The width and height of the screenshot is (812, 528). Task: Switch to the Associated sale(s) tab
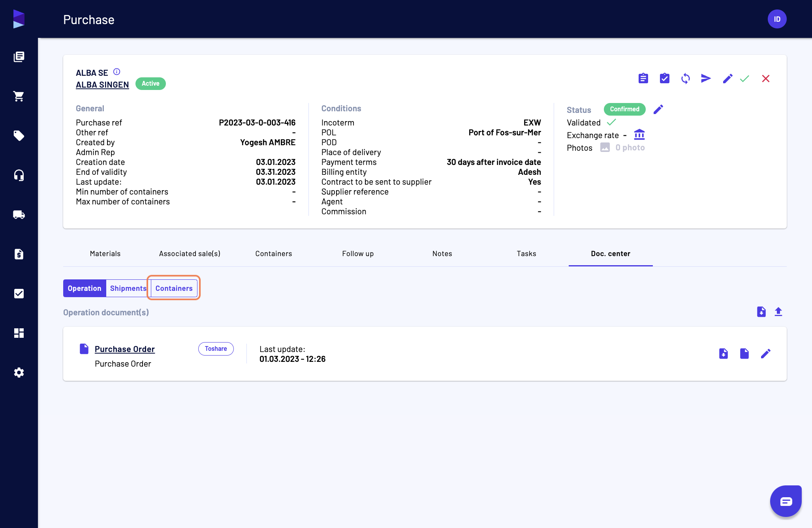pyautogui.click(x=190, y=254)
